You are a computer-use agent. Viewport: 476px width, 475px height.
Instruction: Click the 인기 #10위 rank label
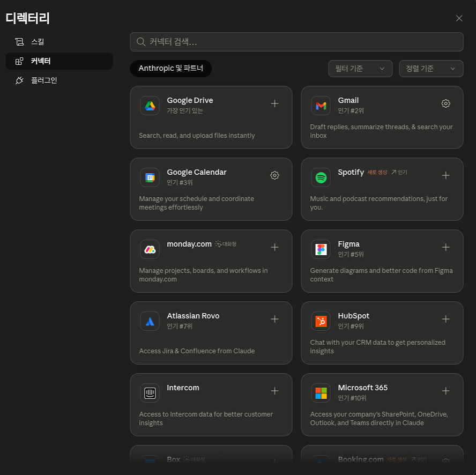click(x=352, y=398)
